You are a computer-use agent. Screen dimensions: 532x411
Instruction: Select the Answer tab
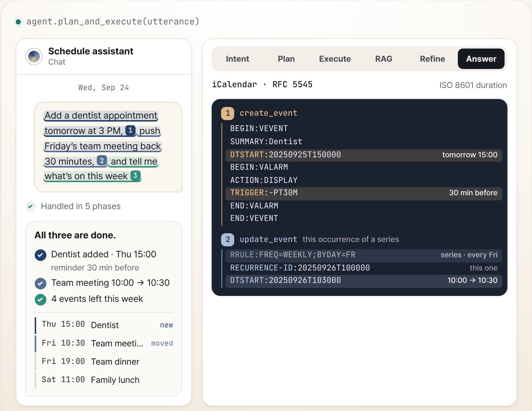tap(481, 59)
